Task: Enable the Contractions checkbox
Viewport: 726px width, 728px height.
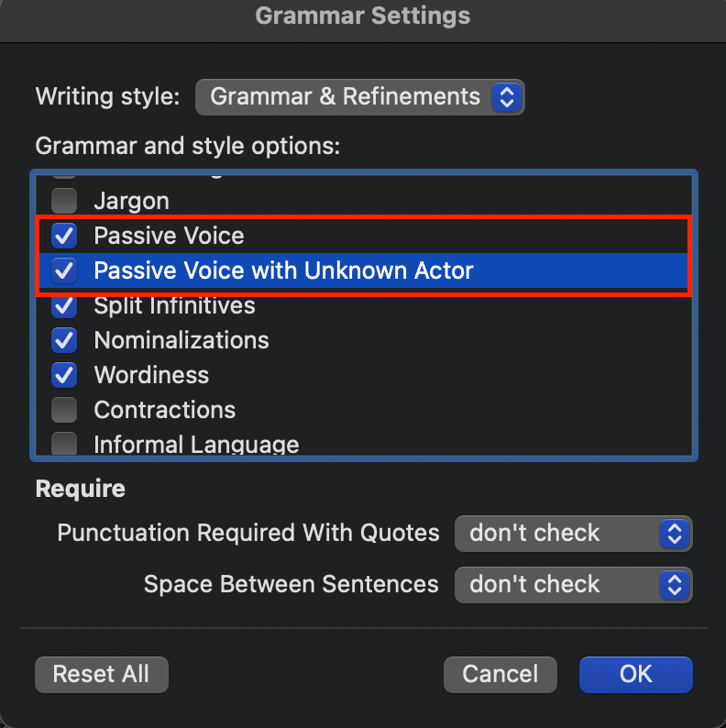Action: [x=64, y=410]
